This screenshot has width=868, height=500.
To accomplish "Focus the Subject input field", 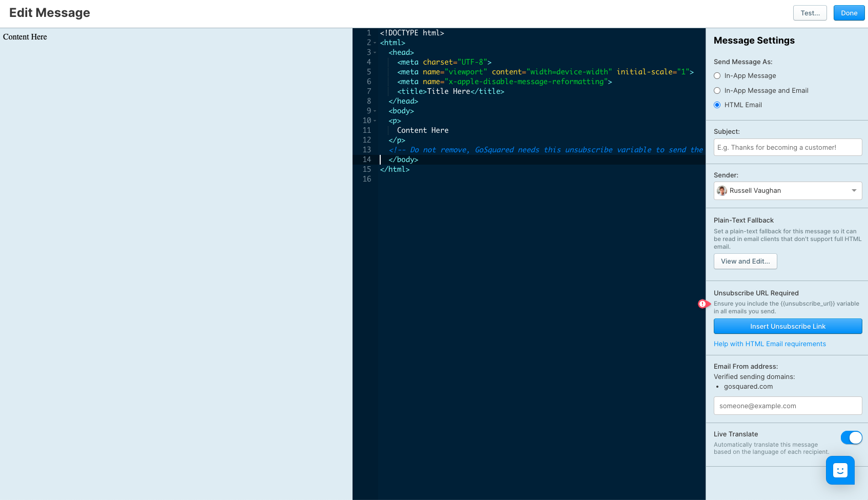I will point(788,147).
